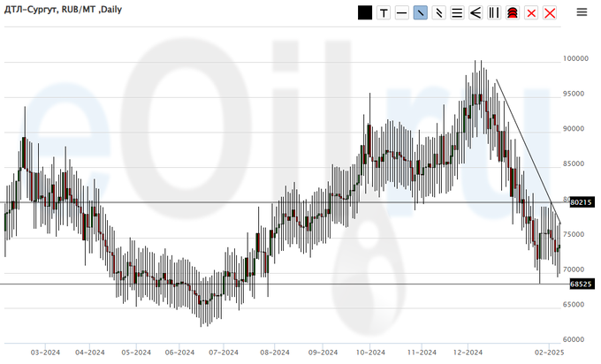Click the 03-2024 date axis label
601x364 pixels.
(x=45, y=351)
